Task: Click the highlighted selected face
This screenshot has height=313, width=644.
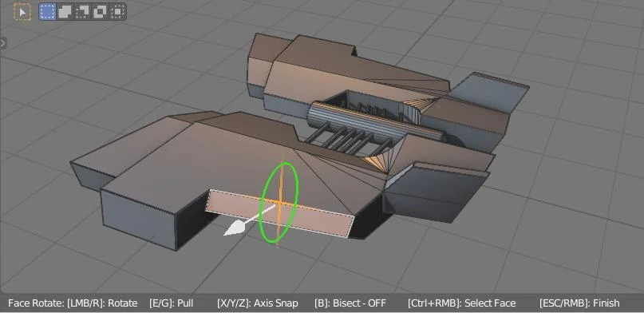Action: (x=279, y=214)
